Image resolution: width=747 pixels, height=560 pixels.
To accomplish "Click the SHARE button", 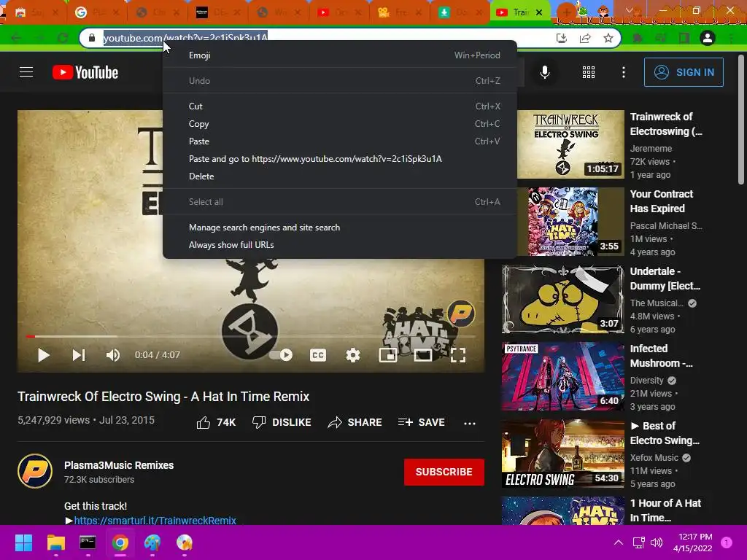I will (355, 422).
